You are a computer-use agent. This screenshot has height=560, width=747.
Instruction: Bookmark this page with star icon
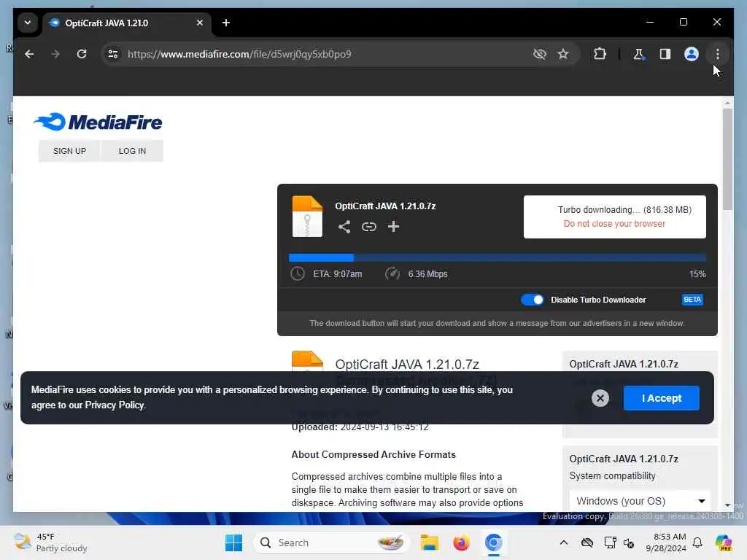pyautogui.click(x=563, y=54)
